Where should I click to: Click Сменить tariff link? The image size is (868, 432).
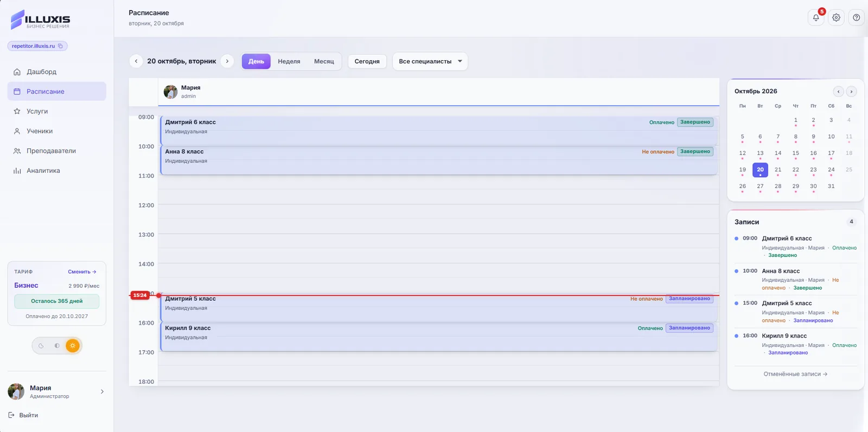pyautogui.click(x=82, y=272)
